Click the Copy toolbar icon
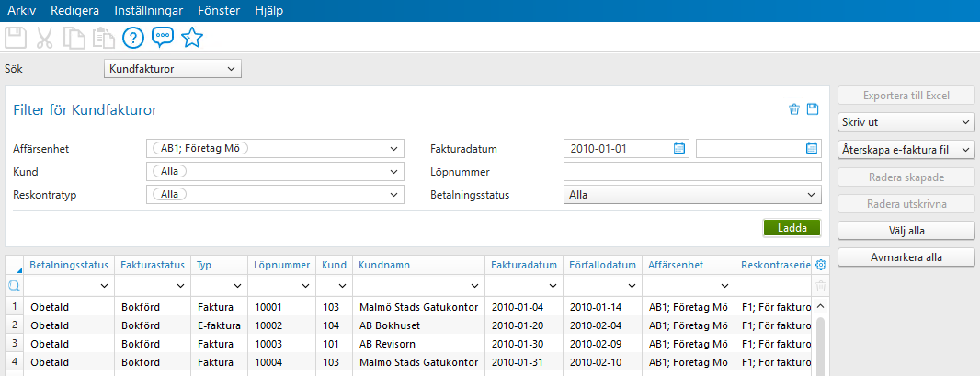 (x=74, y=38)
